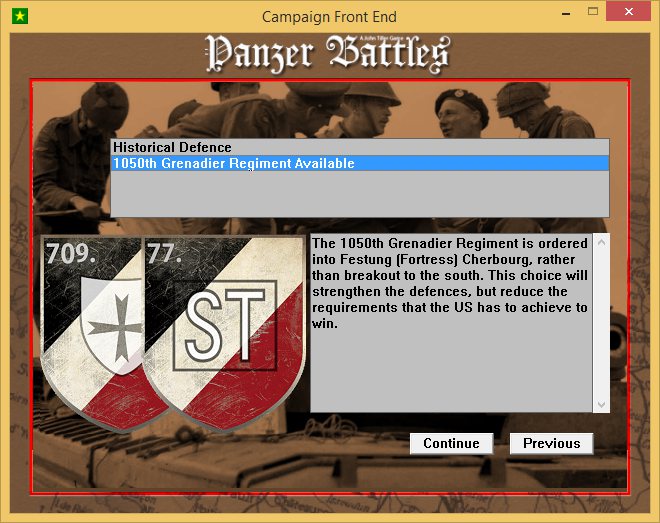Select 1050th Grenadier Regiment Available entry

tap(360, 163)
